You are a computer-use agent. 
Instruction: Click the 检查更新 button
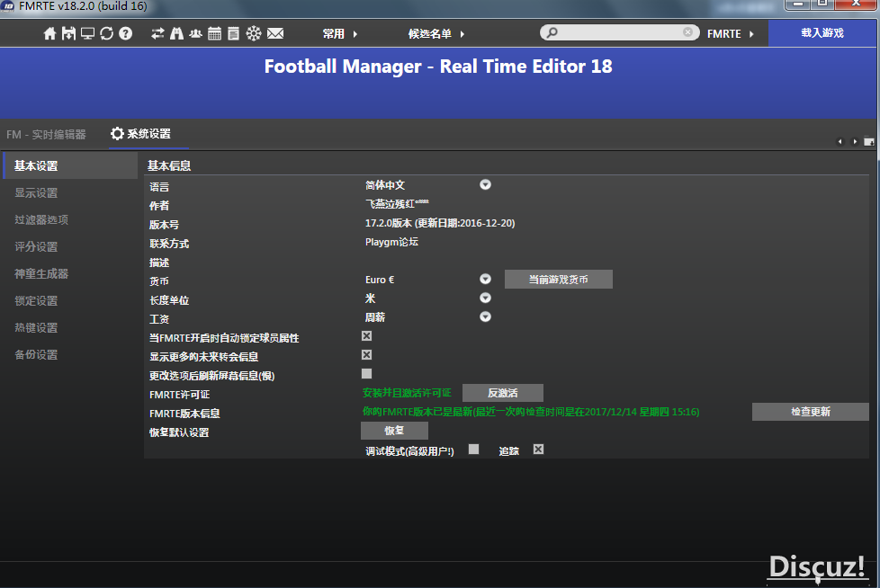(x=811, y=412)
